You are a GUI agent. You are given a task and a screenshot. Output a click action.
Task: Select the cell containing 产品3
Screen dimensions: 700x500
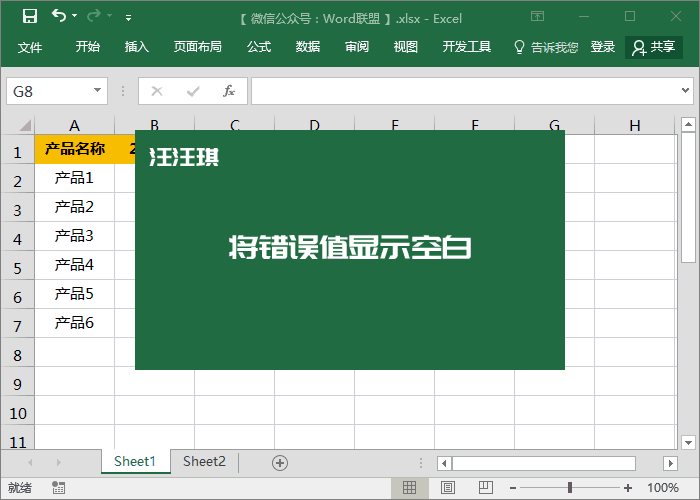coord(75,236)
